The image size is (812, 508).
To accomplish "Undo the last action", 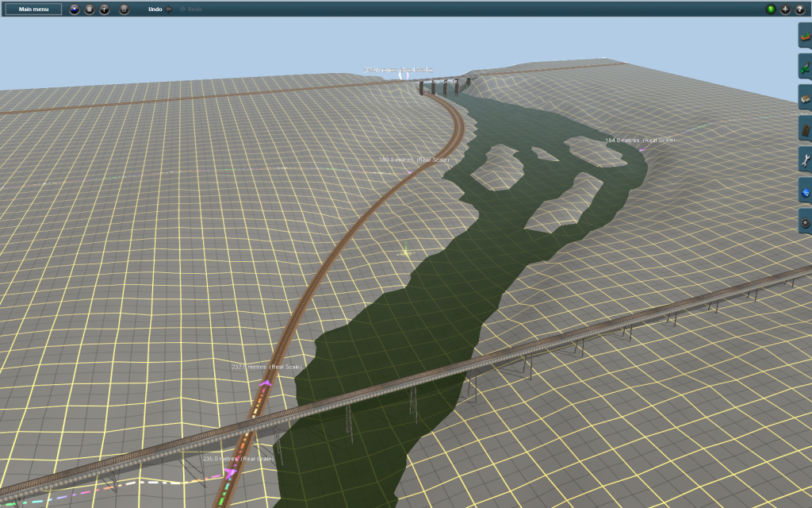I will 160,10.
